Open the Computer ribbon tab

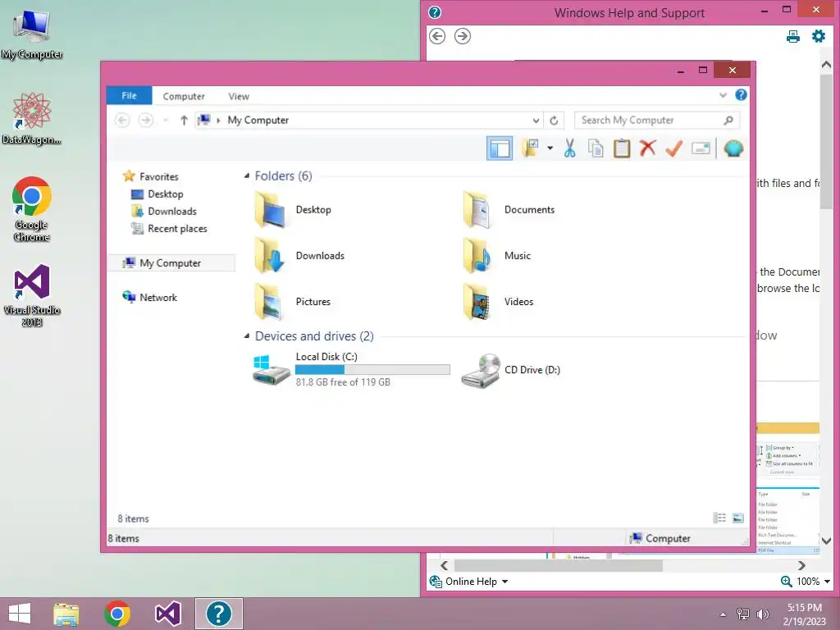point(184,97)
